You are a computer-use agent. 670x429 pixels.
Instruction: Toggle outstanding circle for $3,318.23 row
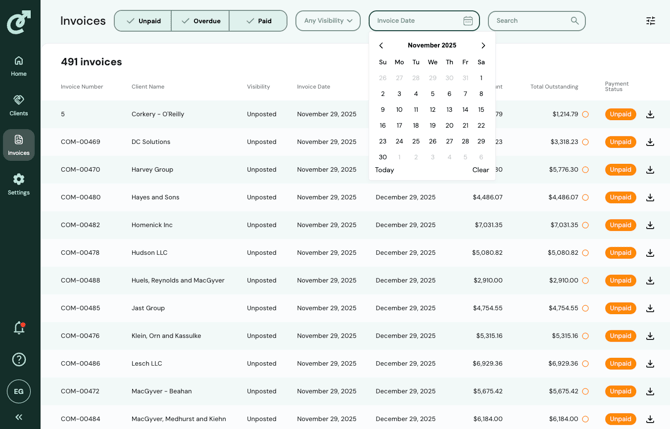pos(585,142)
